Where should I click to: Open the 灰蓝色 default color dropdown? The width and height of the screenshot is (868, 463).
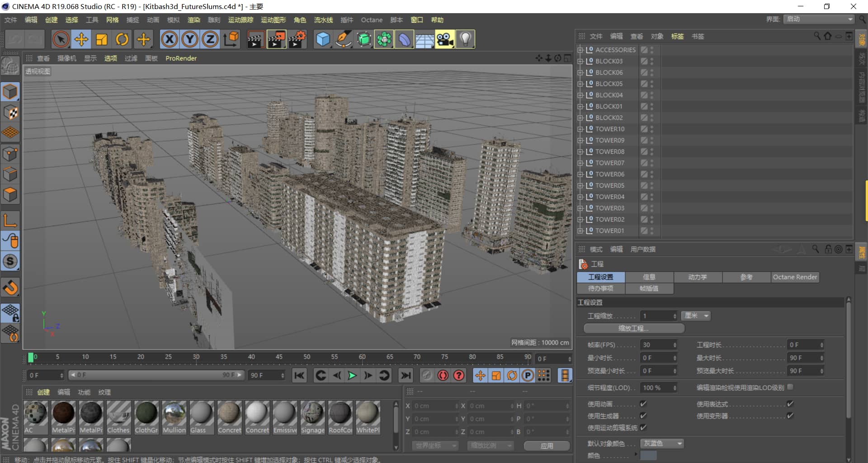tap(662, 444)
